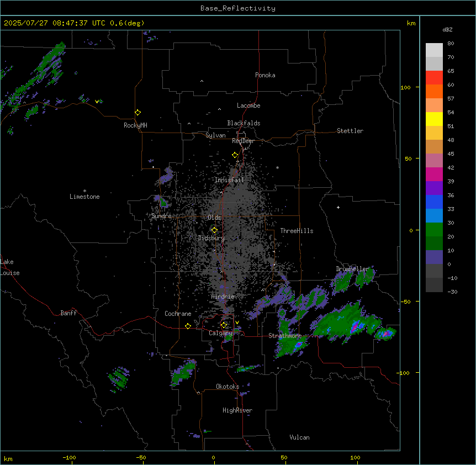Screen dimensions: 476x465
Task: Pick the blue 36-33 dBZ legend swatch
Action: pos(434,202)
